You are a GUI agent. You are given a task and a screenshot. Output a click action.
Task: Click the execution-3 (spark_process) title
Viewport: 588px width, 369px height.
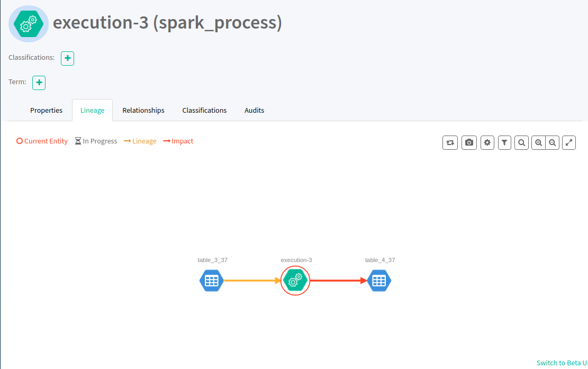coord(167,22)
